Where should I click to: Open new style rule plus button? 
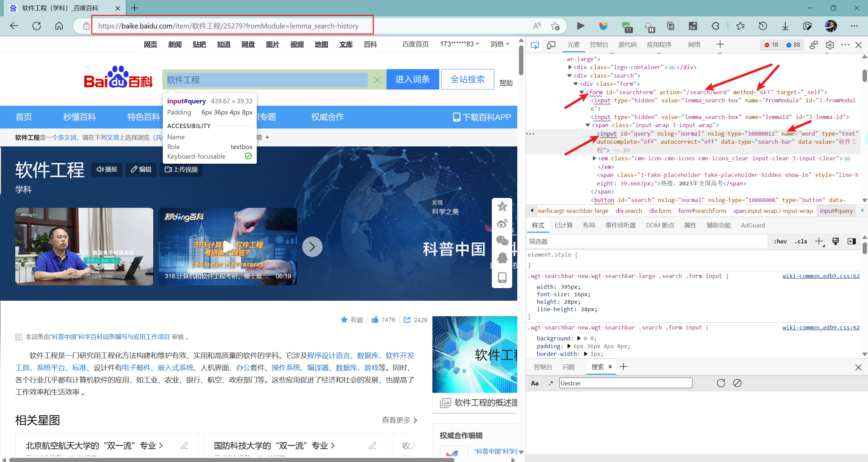(x=819, y=241)
